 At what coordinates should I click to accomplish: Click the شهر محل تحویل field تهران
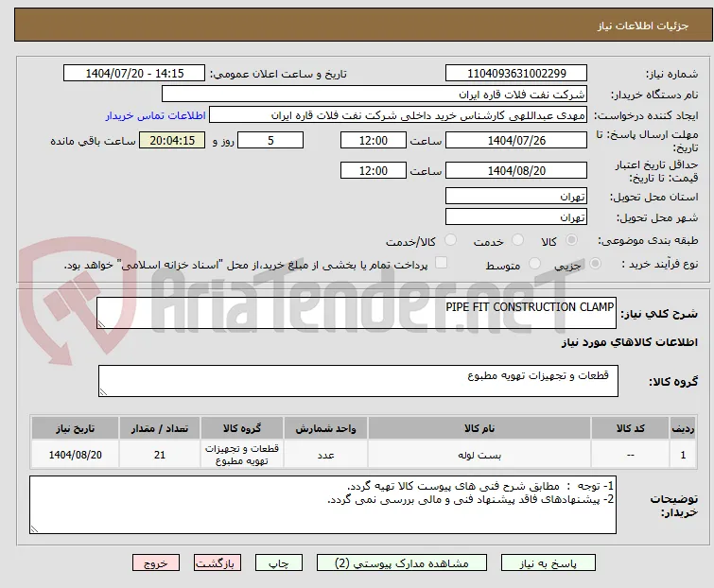516,217
